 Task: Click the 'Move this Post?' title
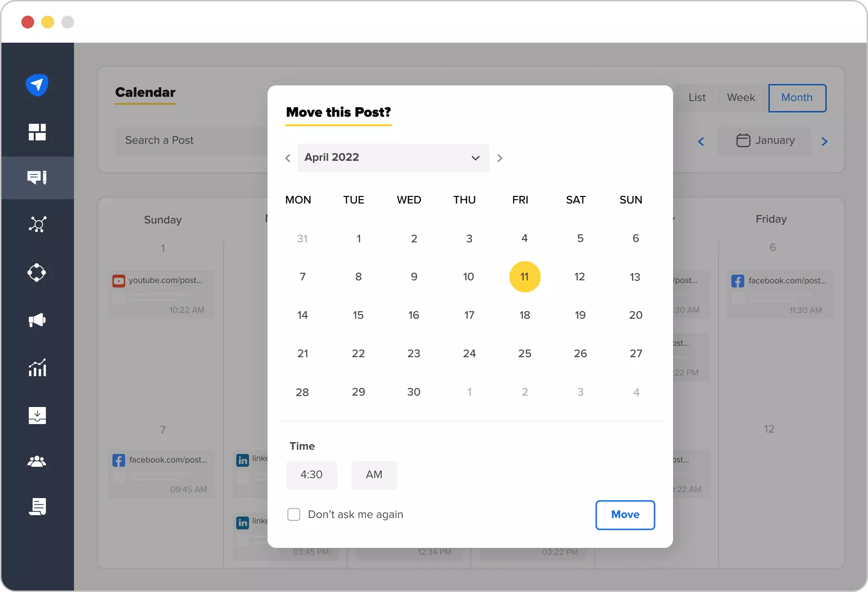[x=338, y=112]
